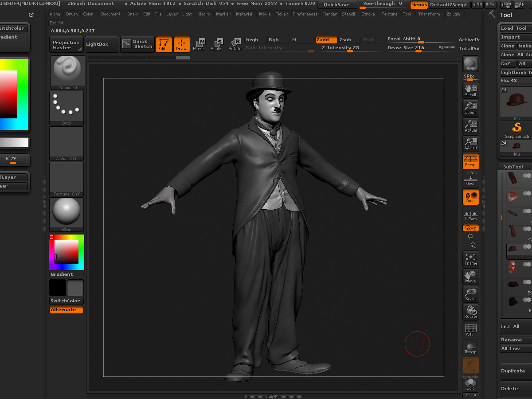Open the Alpha menu
The image size is (532, 399).
(55, 14)
